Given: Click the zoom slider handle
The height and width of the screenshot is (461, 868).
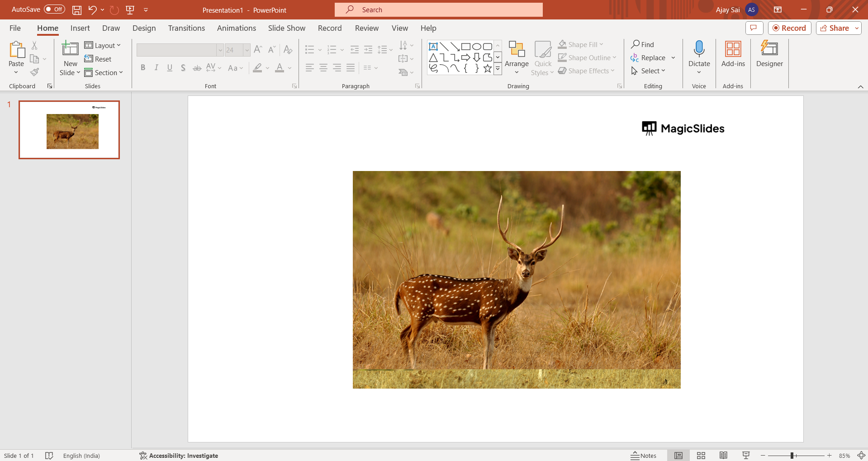Looking at the screenshot, I should coord(792,456).
